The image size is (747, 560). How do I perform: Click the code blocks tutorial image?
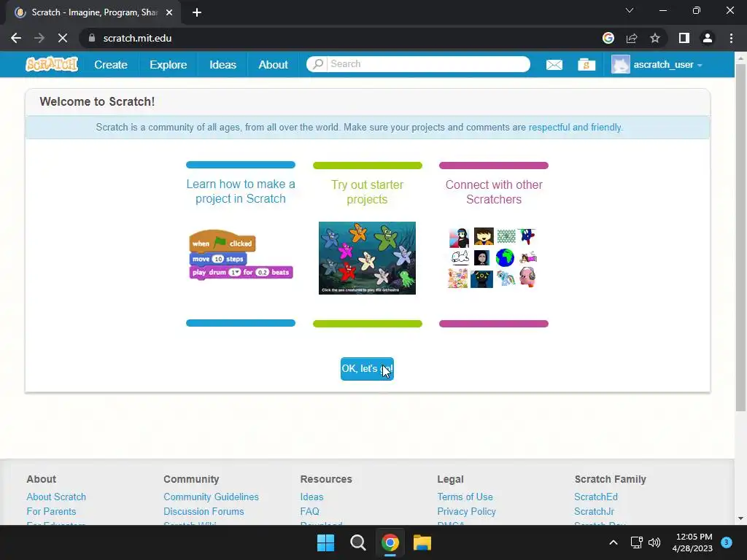241,255
